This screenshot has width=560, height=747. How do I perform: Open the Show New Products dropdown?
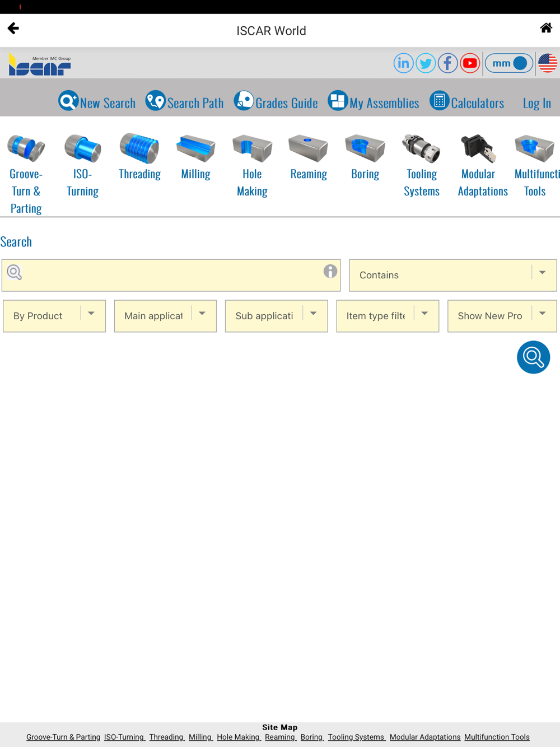click(x=502, y=316)
